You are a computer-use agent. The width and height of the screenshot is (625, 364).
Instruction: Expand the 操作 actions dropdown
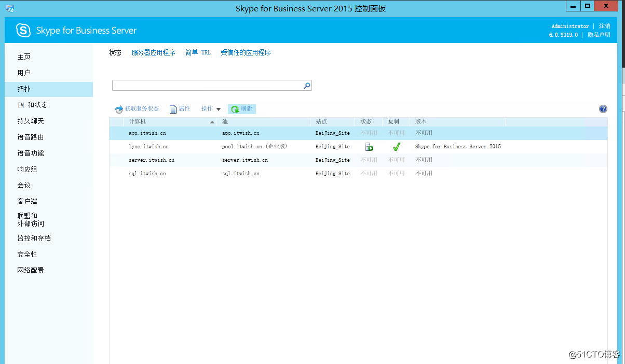(x=211, y=109)
